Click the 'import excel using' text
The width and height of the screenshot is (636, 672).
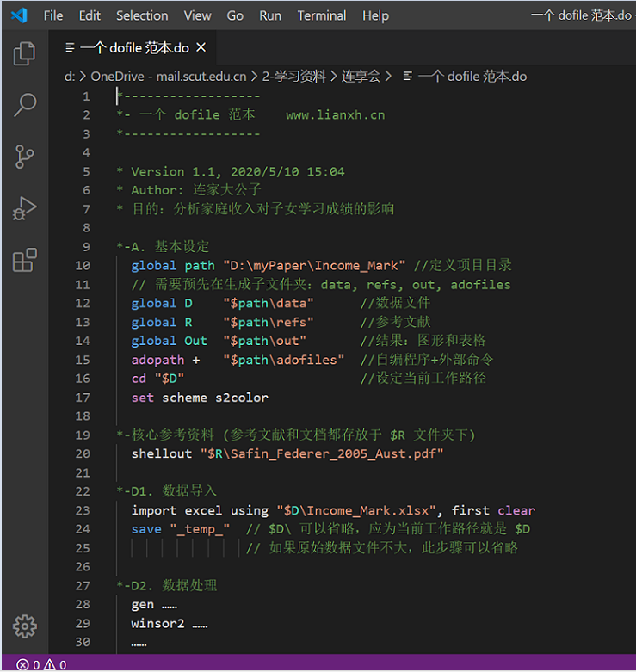200,510
